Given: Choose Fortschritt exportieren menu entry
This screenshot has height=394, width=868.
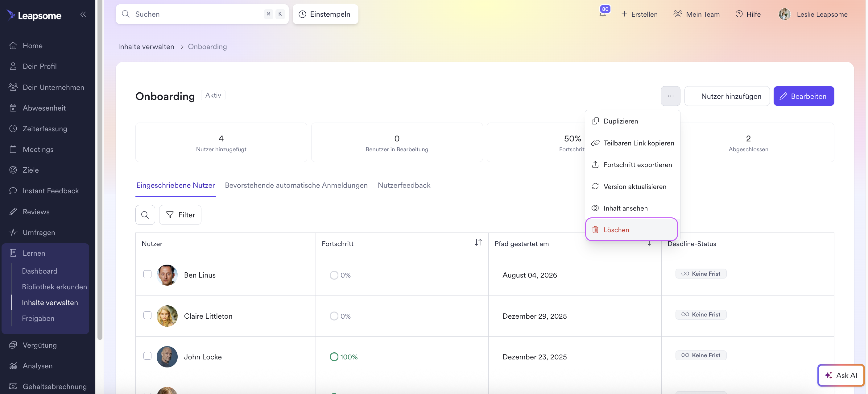Looking at the screenshot, I should click(632, 165).
